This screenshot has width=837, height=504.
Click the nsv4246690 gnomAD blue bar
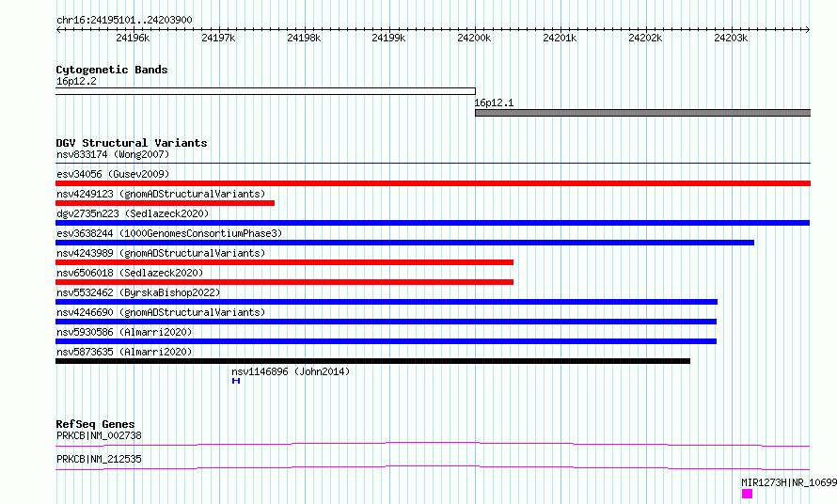[x=386, y=322]
